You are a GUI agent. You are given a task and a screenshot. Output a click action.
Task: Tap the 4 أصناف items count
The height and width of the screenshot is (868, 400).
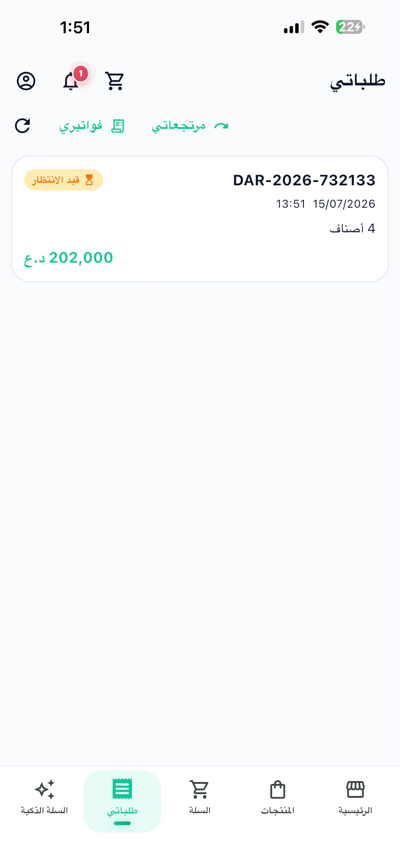[x=352, y=228]
